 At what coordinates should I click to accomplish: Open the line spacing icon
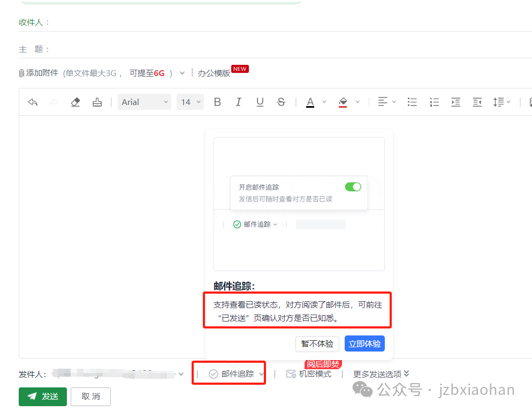pos(498,102)
